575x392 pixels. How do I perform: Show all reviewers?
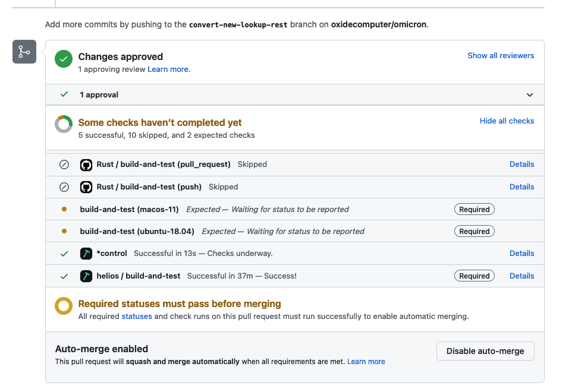coord(501,55)
